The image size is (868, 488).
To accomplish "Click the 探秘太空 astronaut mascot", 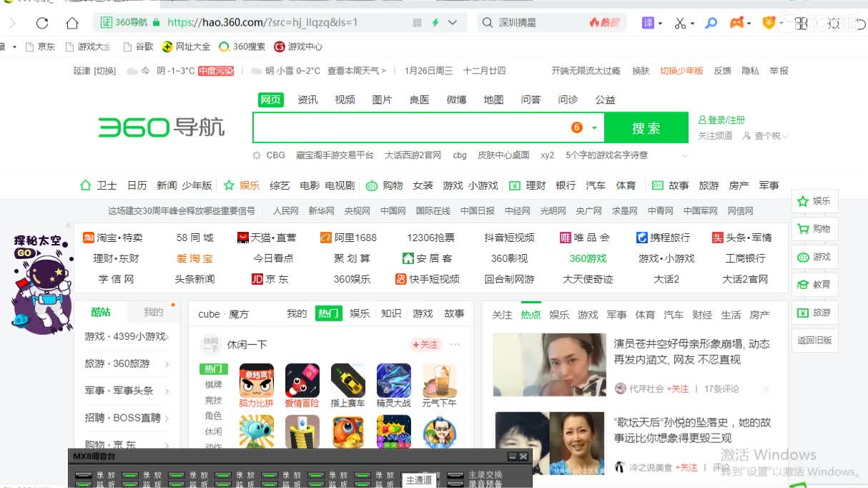I will pos(41,285).
